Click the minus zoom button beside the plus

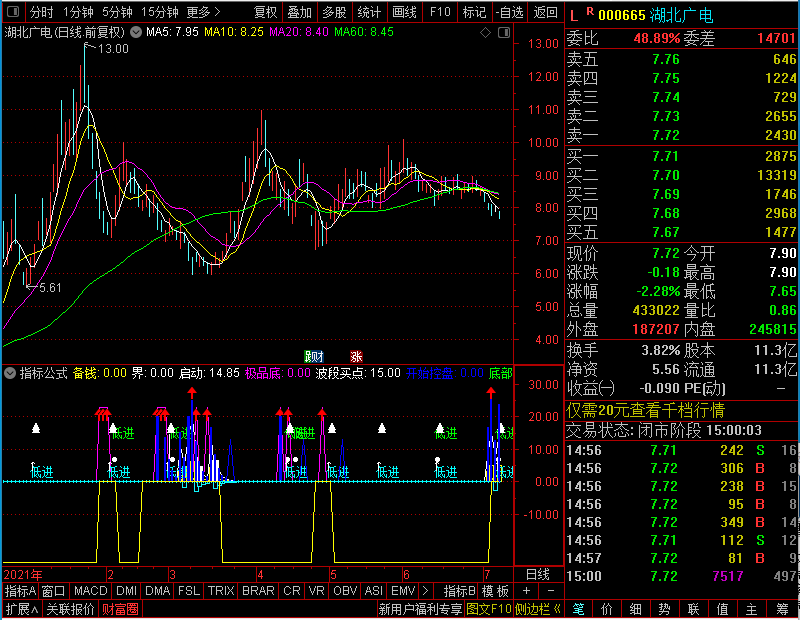(551, 591)
